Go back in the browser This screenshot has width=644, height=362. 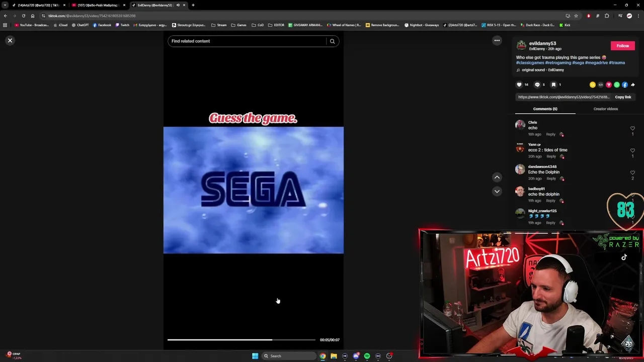[x=6, y=16]
